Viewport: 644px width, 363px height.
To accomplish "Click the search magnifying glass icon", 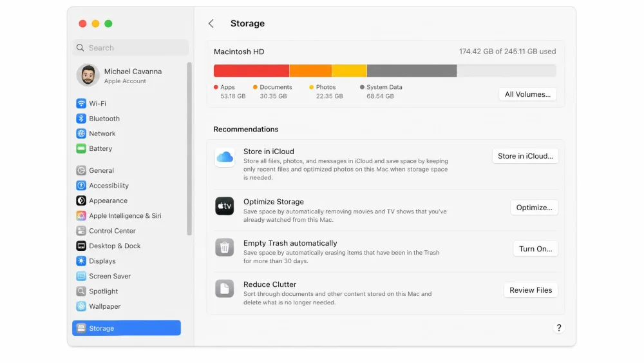I will click(80, 48).
